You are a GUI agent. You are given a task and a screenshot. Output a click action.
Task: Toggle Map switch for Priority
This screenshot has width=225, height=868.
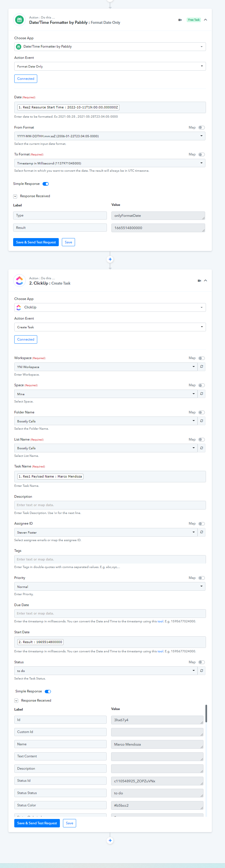(x=201, y=578)
